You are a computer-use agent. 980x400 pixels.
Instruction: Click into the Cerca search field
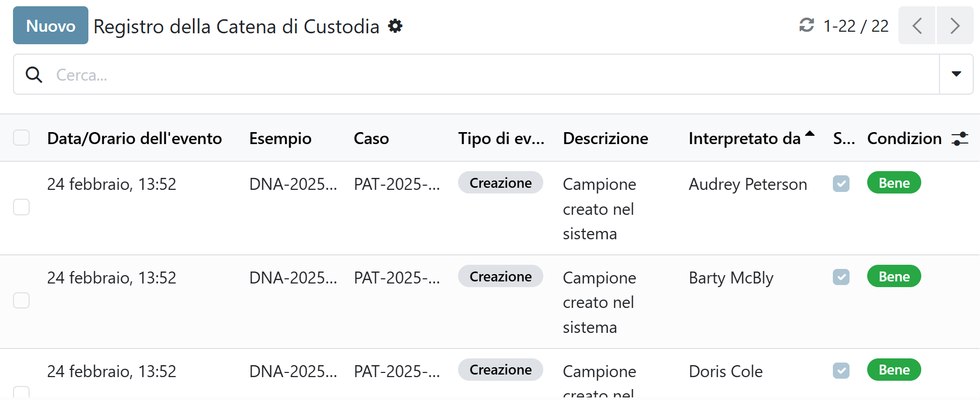[x=468, y=75]
